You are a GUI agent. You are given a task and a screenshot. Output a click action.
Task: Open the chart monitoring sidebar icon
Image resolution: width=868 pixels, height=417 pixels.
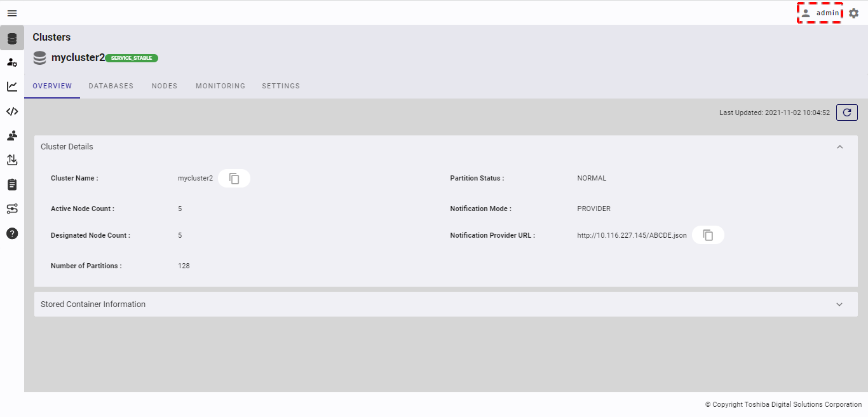click(12, 86)
